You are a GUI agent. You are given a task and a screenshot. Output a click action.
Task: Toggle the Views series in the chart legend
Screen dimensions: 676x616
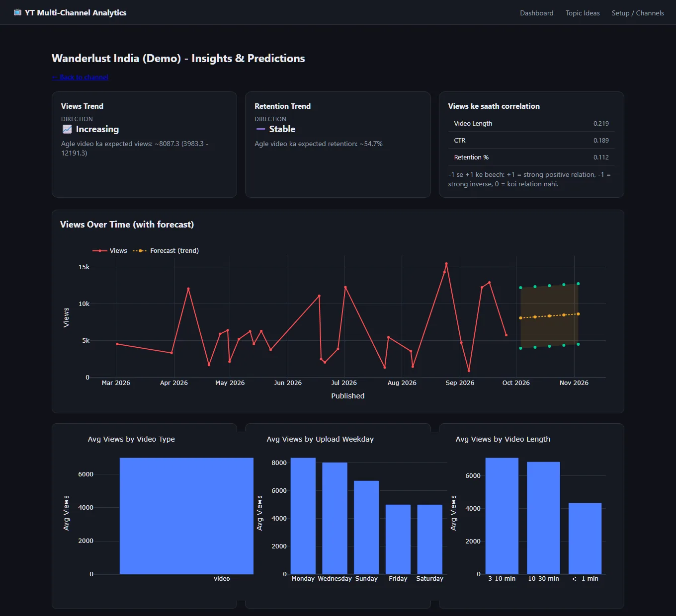(x=110, y=251)
